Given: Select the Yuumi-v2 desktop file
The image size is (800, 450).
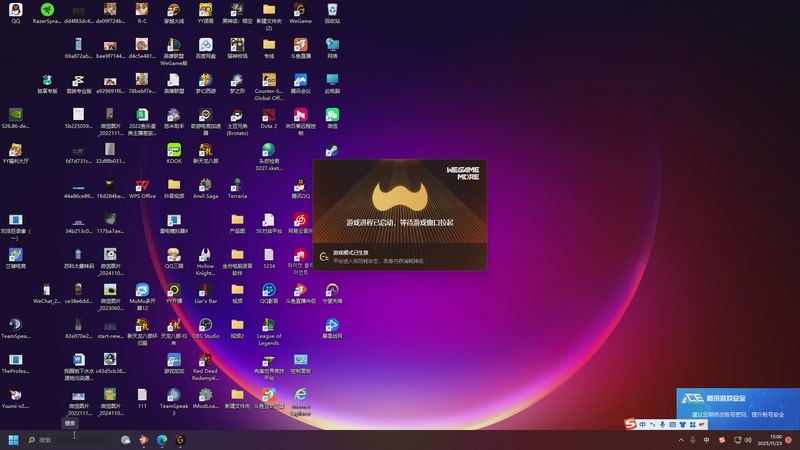Looking at the screenshot, I should point(15,399).
